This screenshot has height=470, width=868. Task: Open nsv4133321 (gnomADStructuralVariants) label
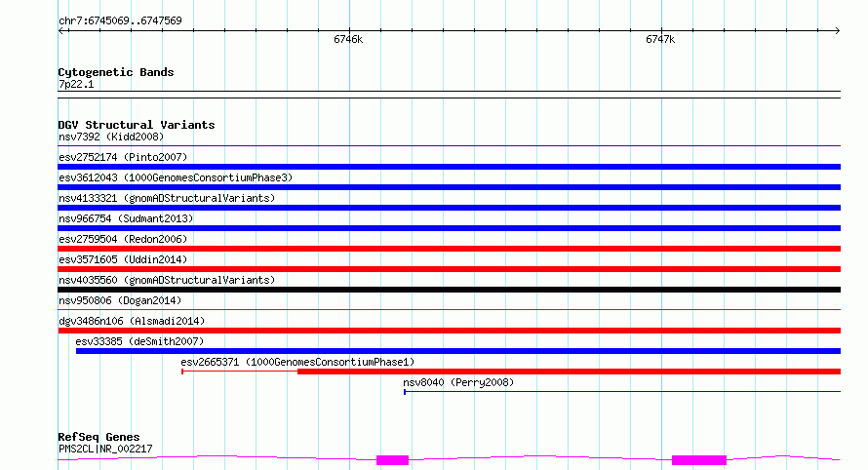[167, 198]
